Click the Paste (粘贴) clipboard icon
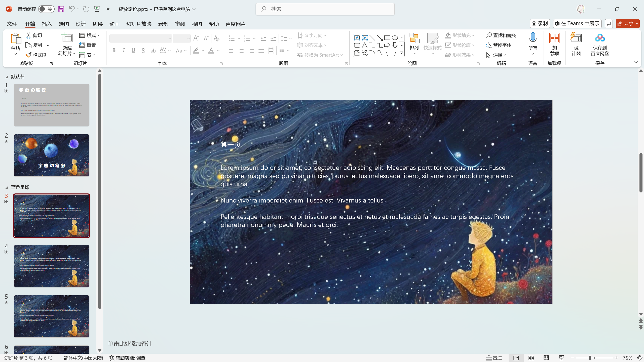The image size is (644, 362). (x=16, y=38)
